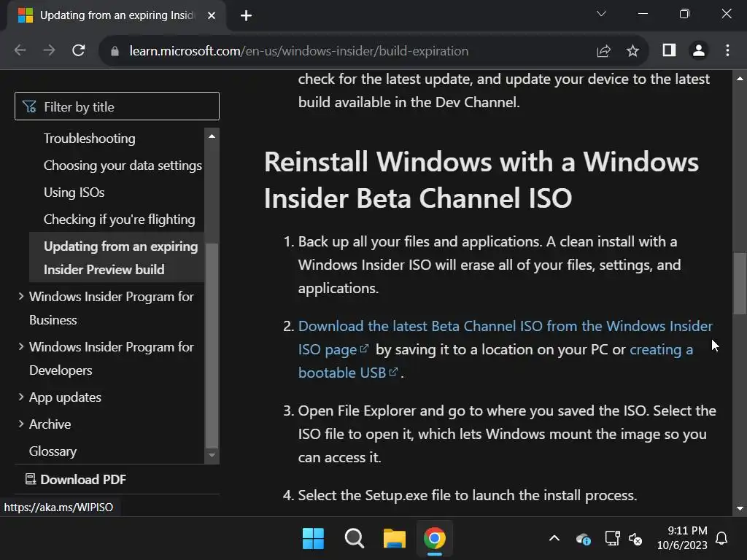Open File Explorer from taskbar
Screen dimensions: 747x560
395,539
